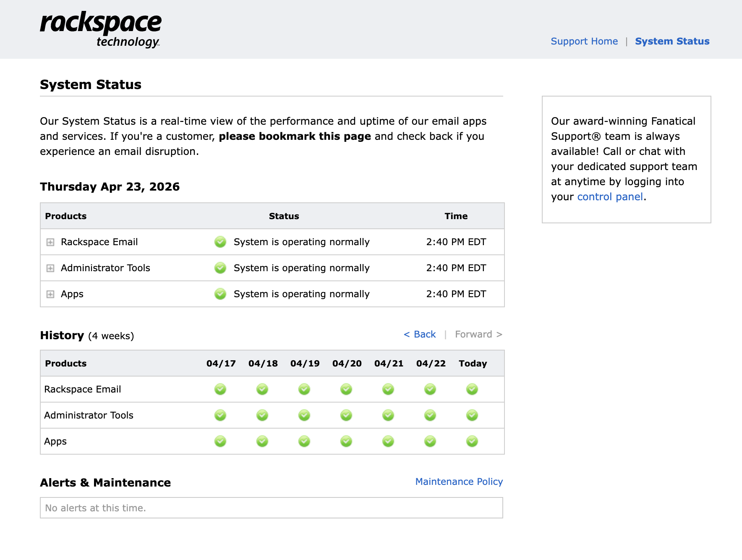The image size is (742, 560).
Task: Click Administrator Tools green status checkmark
Action: coord(220,268)
